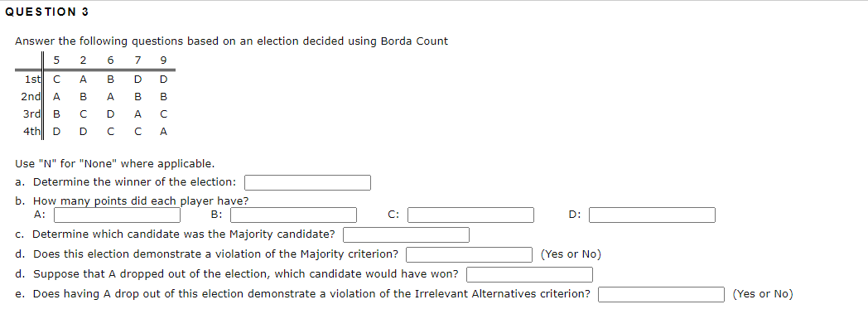Click the field for winner if A dropped out

[x=530, y=275]
